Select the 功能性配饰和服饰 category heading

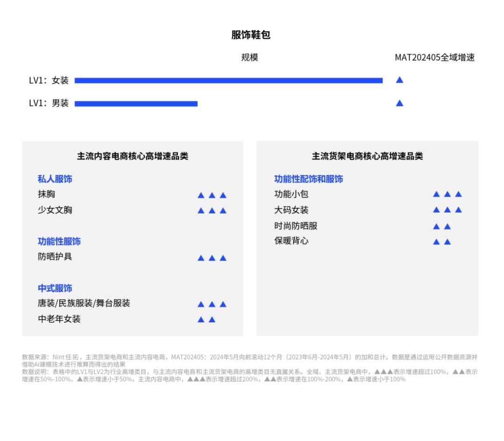tap(308, 179)
